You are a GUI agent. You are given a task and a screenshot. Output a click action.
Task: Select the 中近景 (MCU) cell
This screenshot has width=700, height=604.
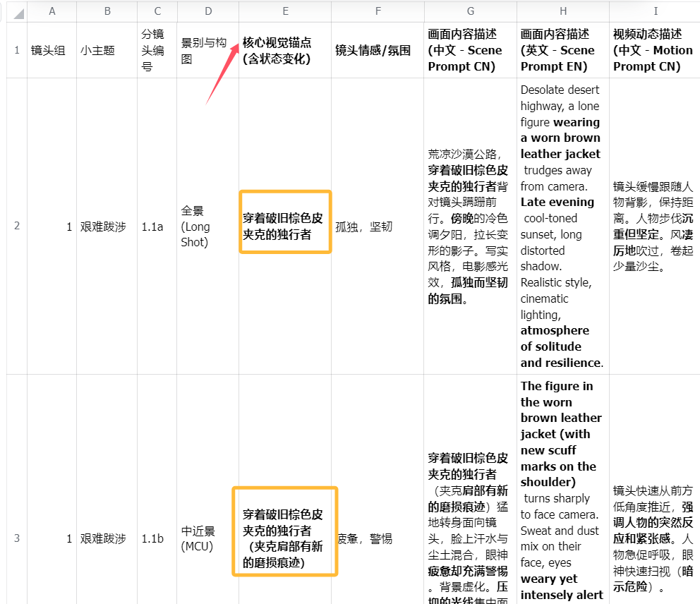tap(207, 538)
